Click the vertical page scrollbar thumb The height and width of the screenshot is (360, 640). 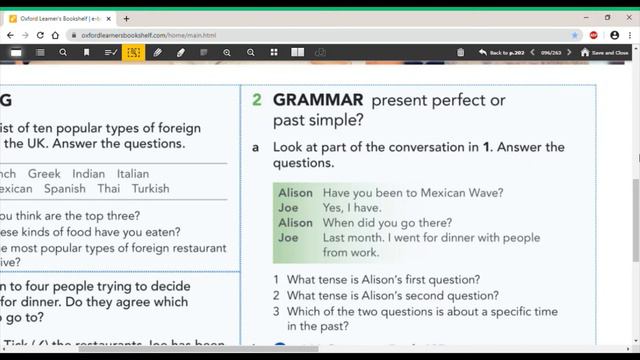[636, 220]
